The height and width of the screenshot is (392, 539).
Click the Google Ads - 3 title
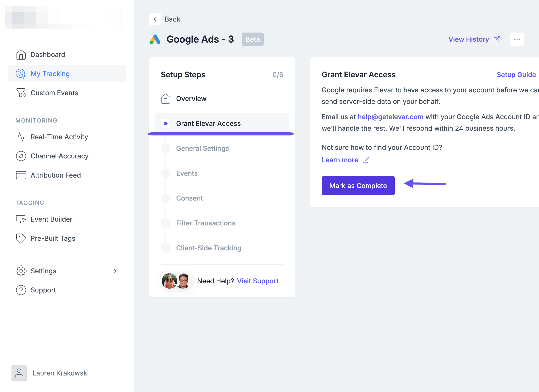200,39
